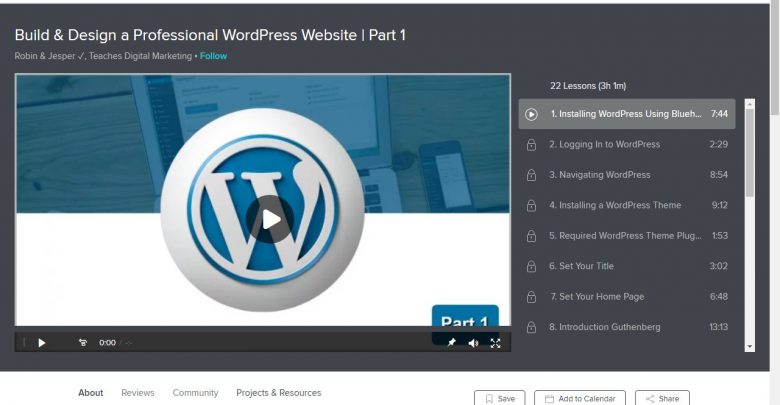Switch to the Community tab
This screenshot has height=405, width=780.
click(195, 393)
